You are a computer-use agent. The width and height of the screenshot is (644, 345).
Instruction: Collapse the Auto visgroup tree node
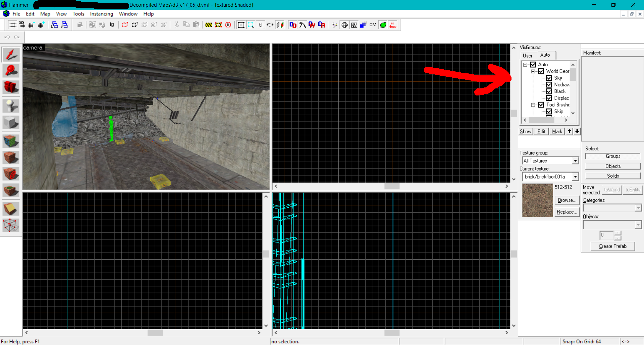[525, 65]
